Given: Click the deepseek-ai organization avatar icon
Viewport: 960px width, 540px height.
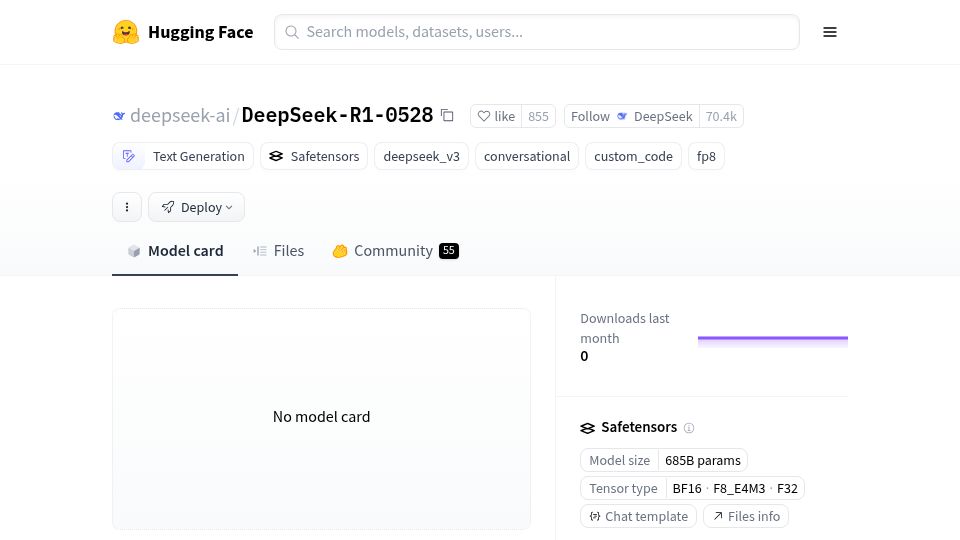Looking at the screenshot, I should pos(119,116).
